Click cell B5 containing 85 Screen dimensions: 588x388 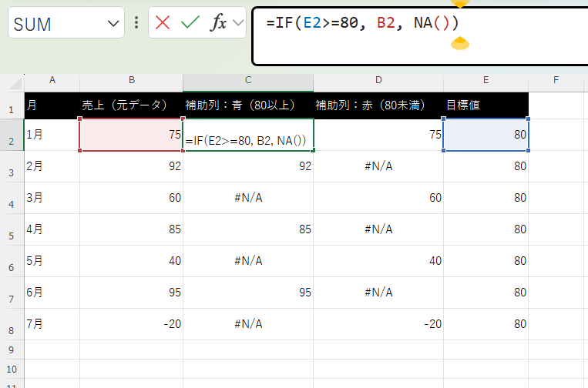131,229
